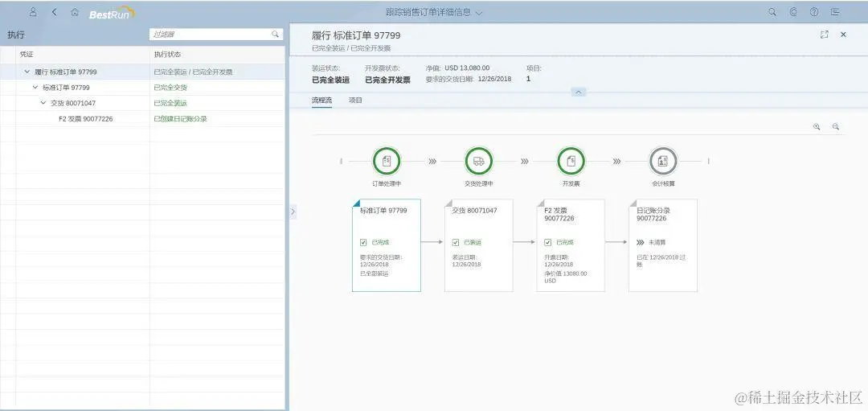Viewport: 868px width, 411px height.
Task: Expand the left panel splitter arrow
Action: [293, 211]
